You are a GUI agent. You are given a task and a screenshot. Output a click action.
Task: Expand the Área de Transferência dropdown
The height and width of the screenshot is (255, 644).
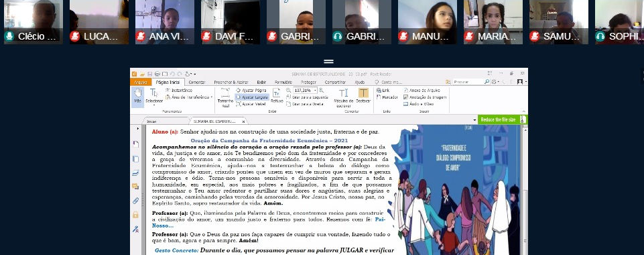click(x=212, y=97)
